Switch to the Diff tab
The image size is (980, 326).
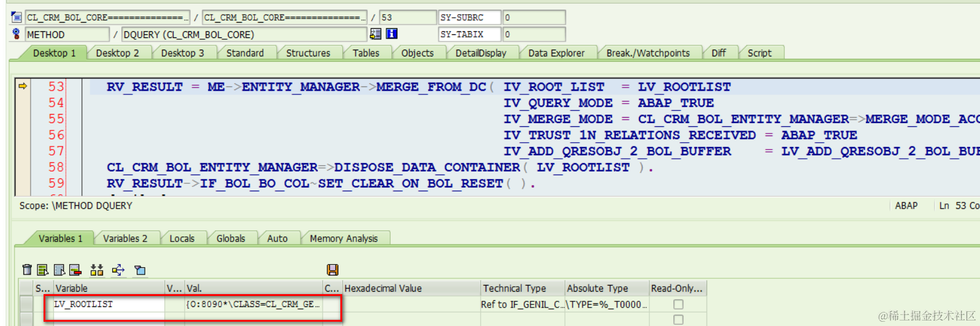pos(718,53)
